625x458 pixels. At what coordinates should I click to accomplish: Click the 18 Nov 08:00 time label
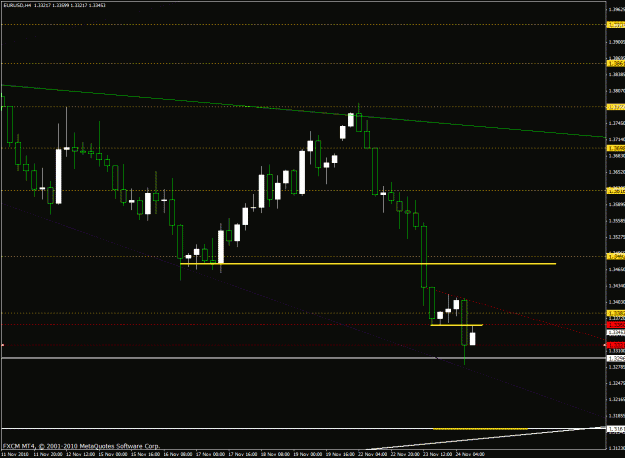pos(275,454)
